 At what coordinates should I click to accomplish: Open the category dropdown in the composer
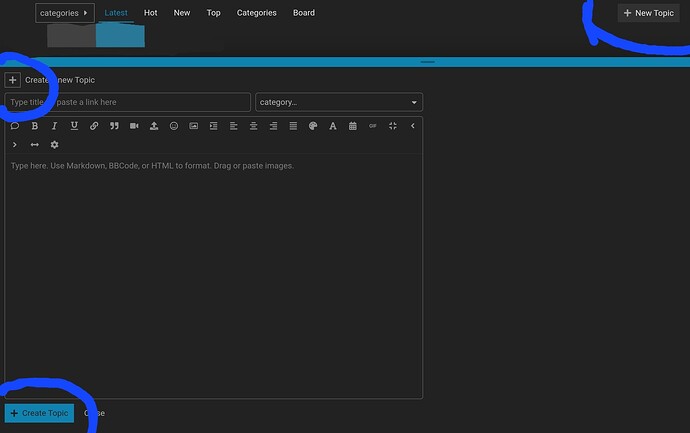[x=339, y=102]
